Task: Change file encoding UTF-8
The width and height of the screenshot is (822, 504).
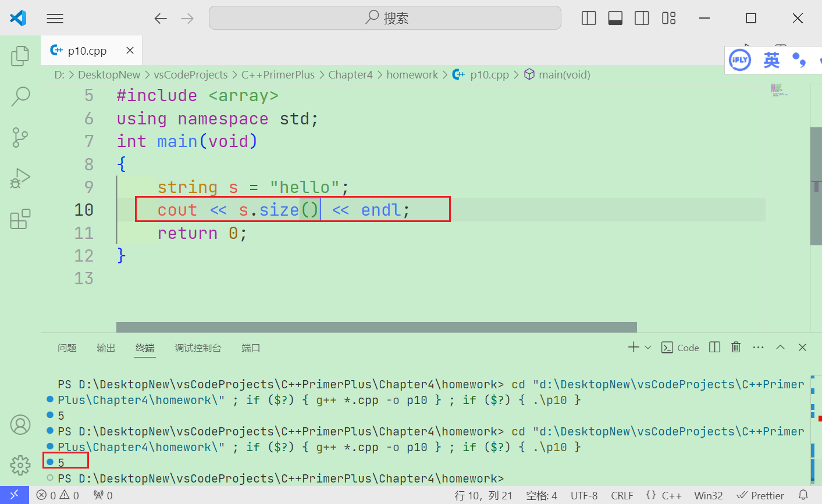Action: pos(584,496)
